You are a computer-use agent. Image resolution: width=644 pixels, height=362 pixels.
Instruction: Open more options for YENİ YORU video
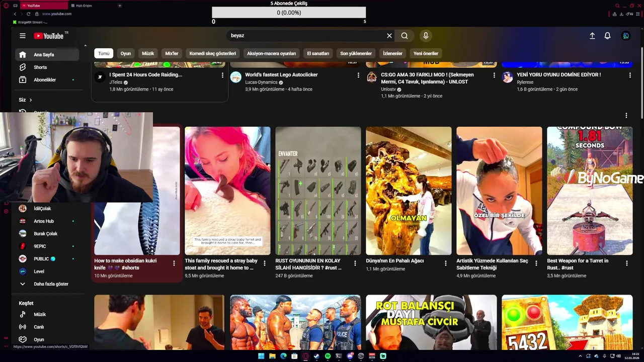tap(630, 75)
